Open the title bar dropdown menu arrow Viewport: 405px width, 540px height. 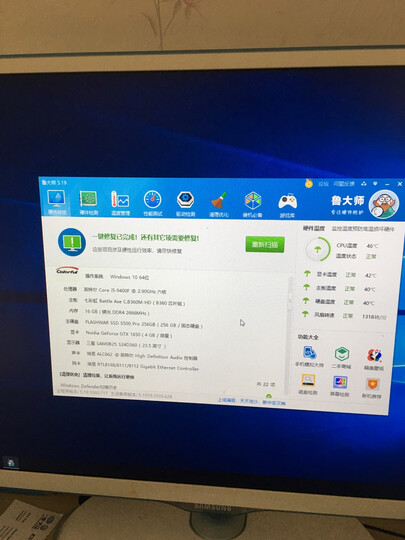point(375,184)
